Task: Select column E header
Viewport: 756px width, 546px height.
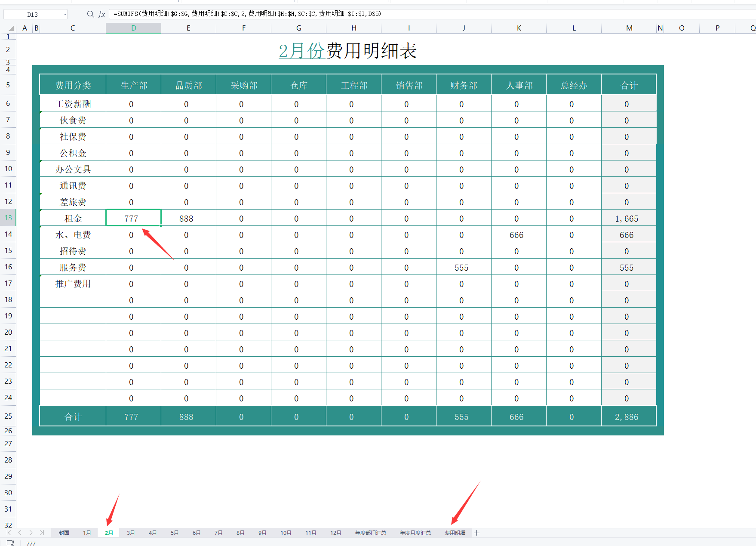Action: (x=189, y=28)
